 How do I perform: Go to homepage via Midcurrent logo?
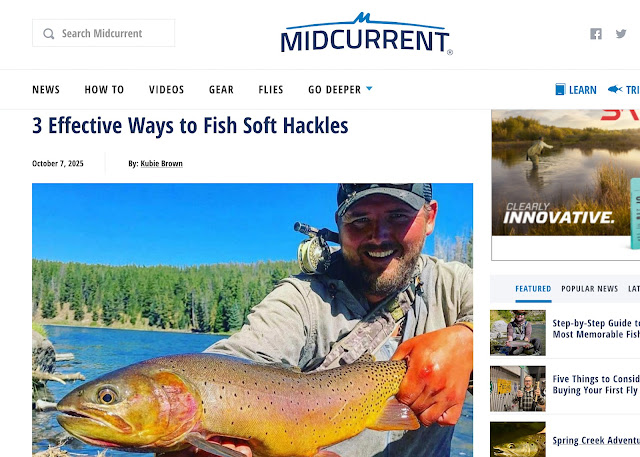pos(366,34)
